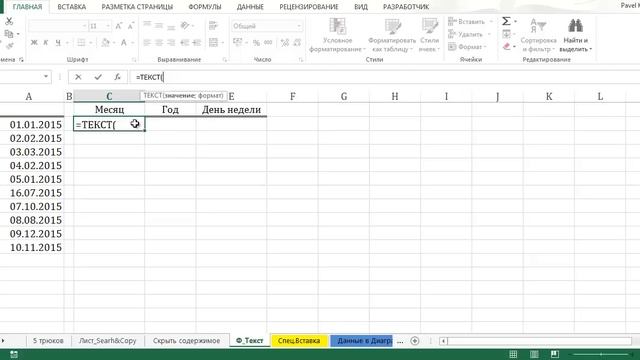Increase decimal places icon
Image resolution: width=640 pixels, height=360 pixels.
tap(285, 42)
